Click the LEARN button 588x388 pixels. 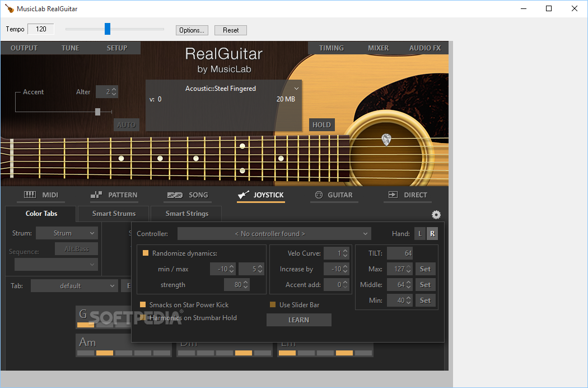tap(299, 320)
